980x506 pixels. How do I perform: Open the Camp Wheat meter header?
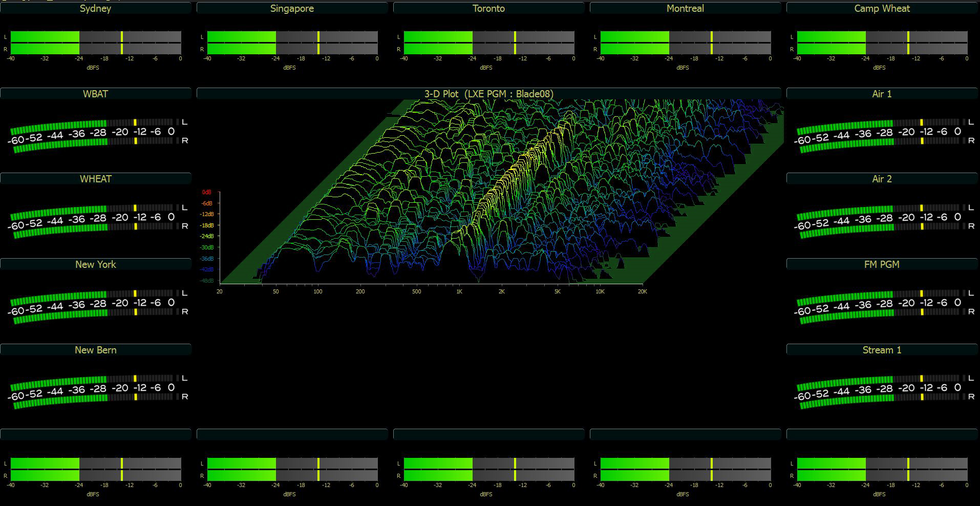pyautogui.click(x=882, y=9)
